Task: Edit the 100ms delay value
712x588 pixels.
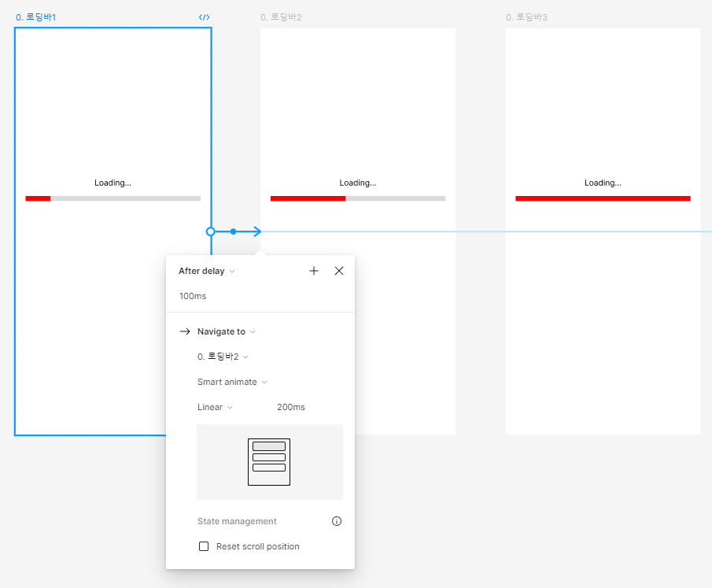Action: tap(193, 296)
